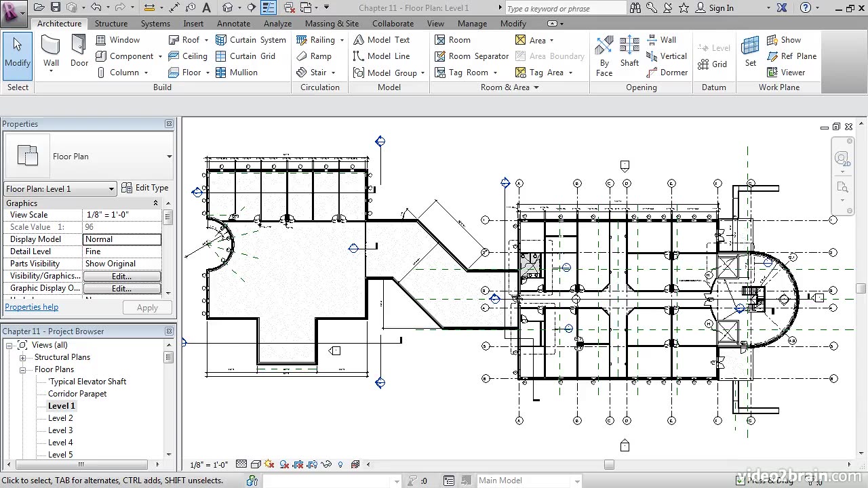Toggle Show Crop Region in view control bar
This screenshot has width=868, height=488.
tap(313, 464)
